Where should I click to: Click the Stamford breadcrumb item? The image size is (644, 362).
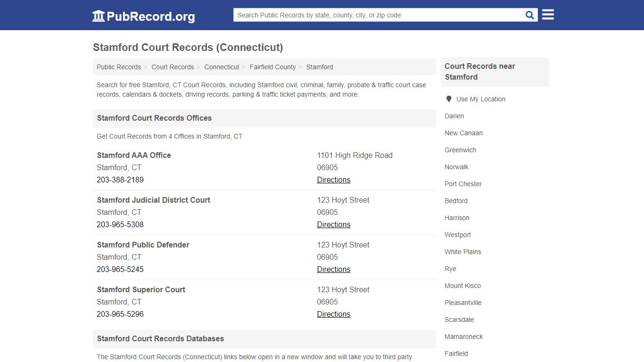[x=320, y=67]
